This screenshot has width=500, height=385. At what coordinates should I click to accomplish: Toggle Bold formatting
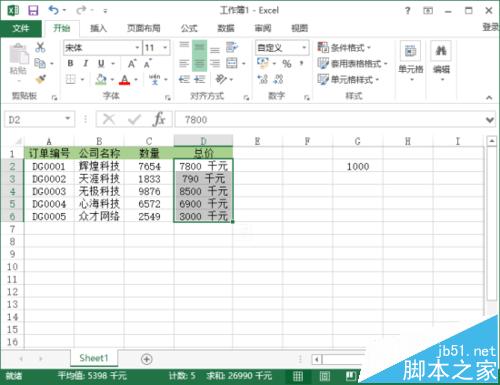click(x=70, y=63)
